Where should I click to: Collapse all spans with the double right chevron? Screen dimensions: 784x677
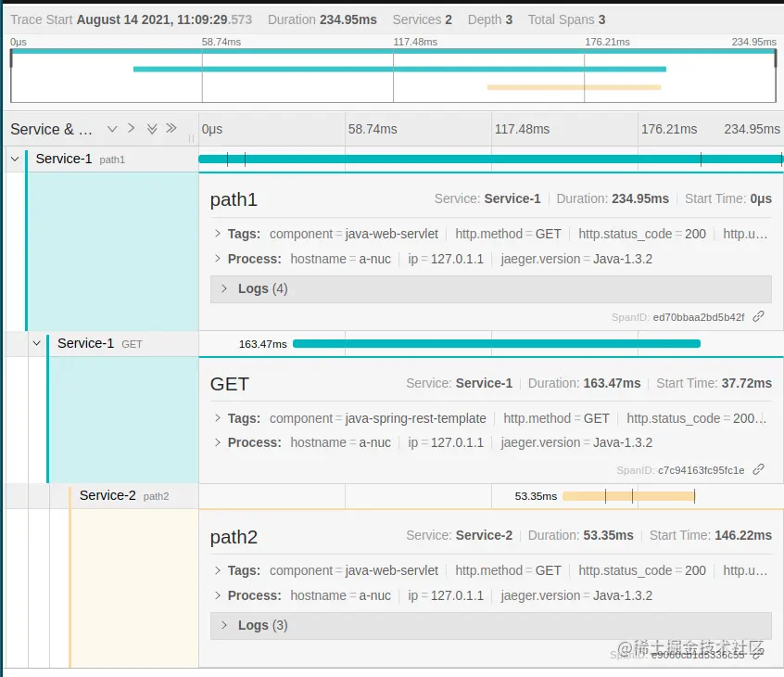point(171,129)
